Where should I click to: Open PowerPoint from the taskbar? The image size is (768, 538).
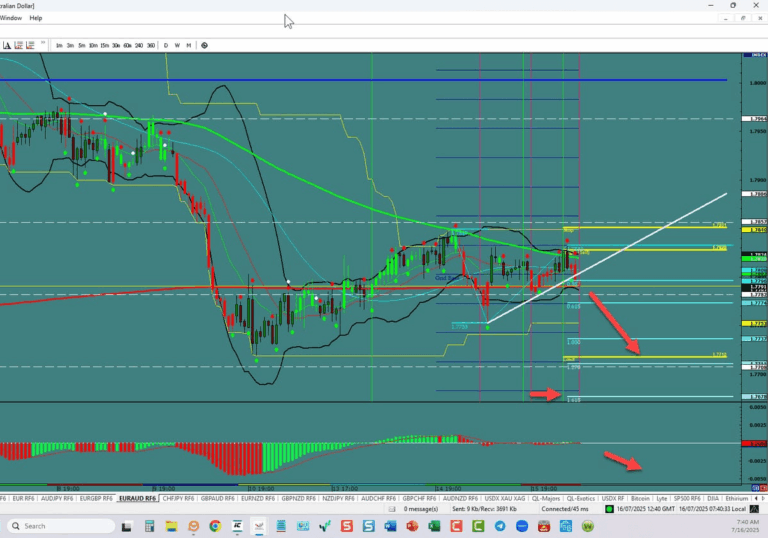[412, 526]
